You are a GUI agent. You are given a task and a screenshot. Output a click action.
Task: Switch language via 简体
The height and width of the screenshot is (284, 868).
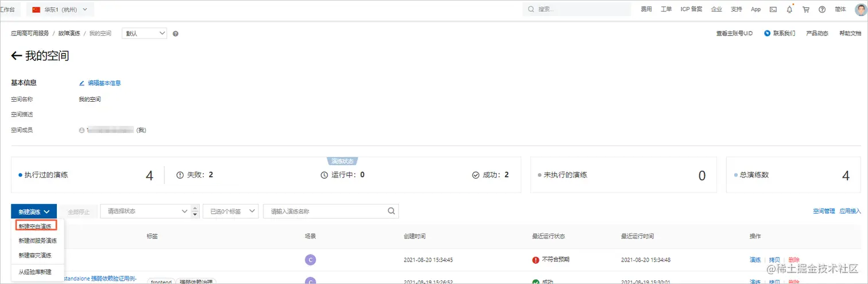tap(840, 9)
